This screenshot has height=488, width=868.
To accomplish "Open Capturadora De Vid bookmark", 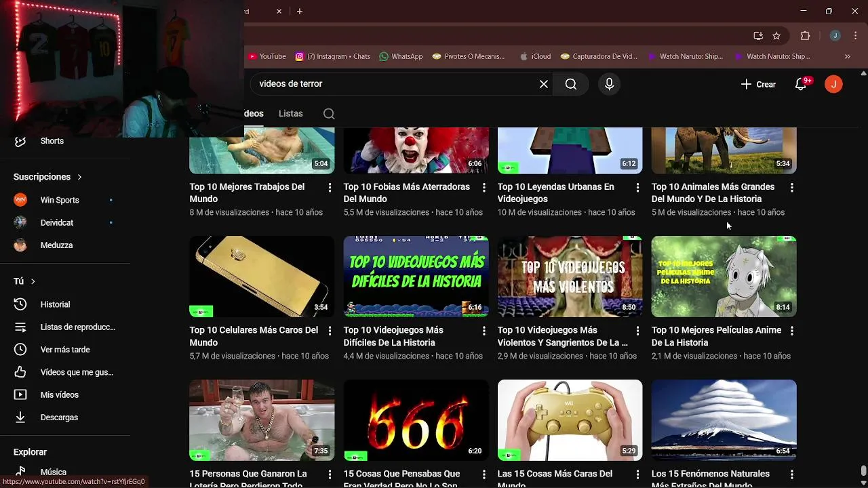I will (599, 56).
